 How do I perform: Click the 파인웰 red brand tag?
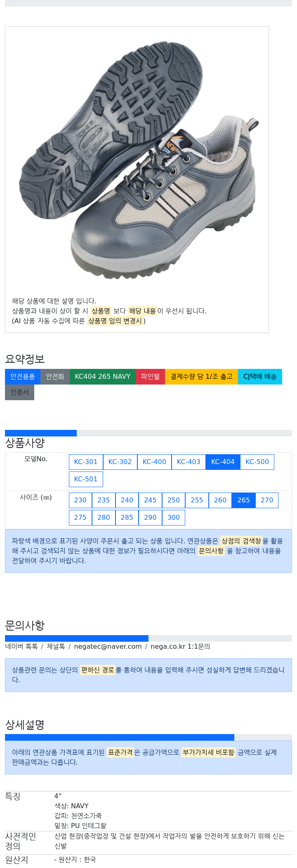coord(150,377)
